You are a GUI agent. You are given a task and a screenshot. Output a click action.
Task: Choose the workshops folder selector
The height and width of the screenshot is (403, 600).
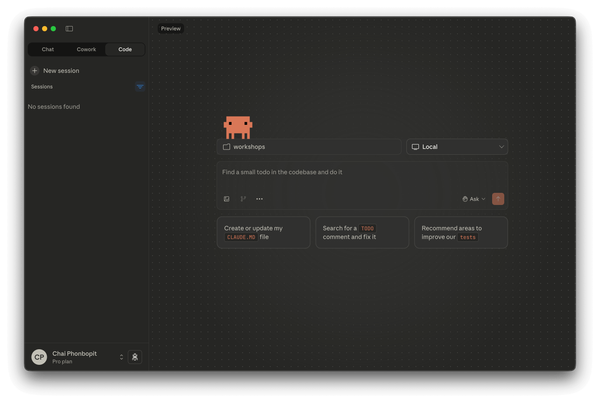(309, 147)
